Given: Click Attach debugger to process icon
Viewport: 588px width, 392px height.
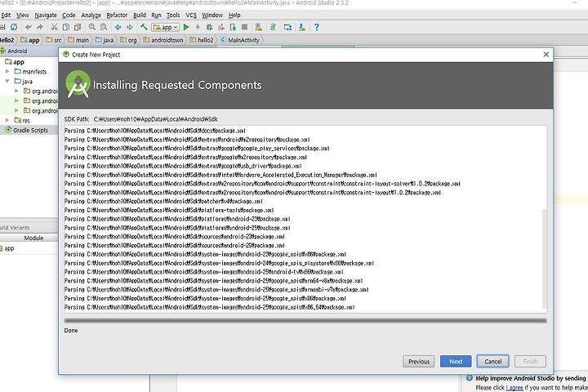Looking at the screenshot, I should pyautogui.click(x=233, y=27).
